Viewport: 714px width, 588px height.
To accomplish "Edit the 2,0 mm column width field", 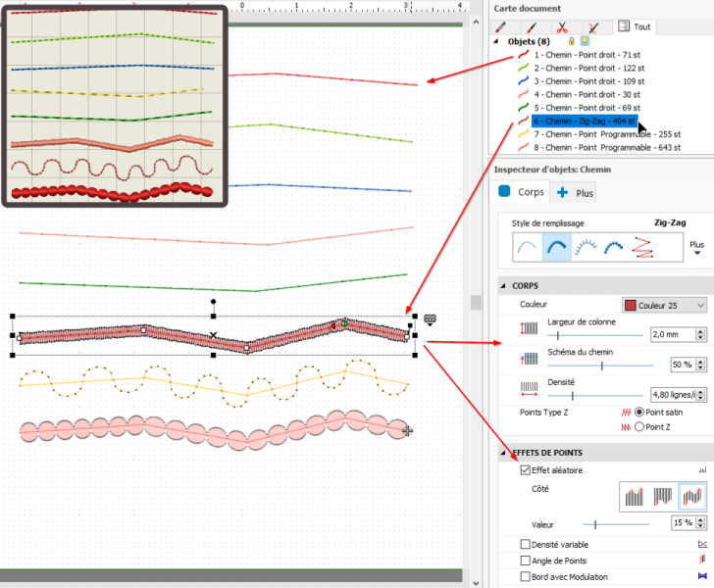I will point(673,334).
